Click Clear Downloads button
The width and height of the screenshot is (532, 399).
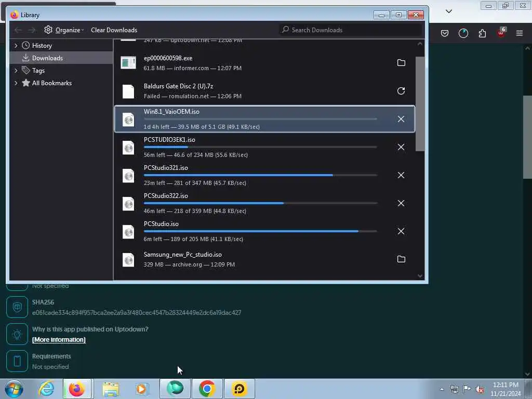tap(114, 30)
